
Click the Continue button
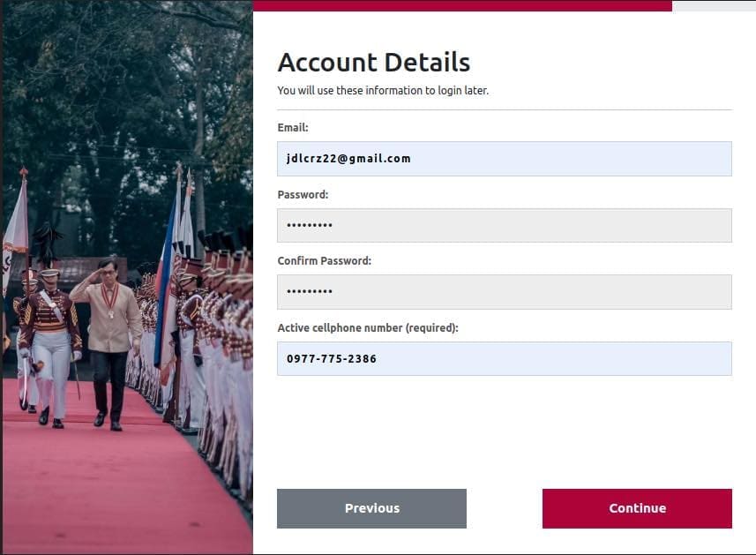pyautogui.click(x=637, y=508)
